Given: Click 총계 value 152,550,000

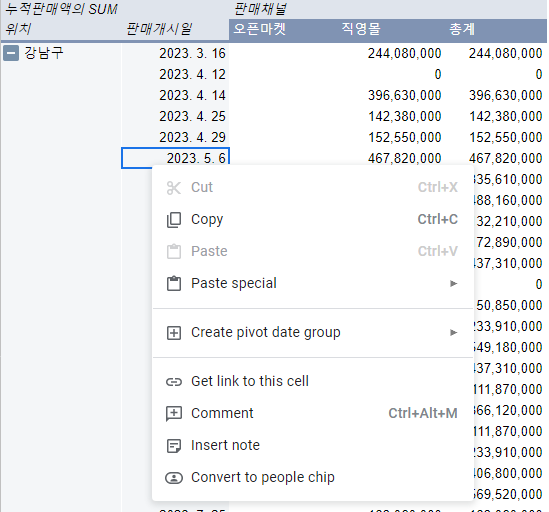Looking at the screenshot, I should [x=506, y=138].
